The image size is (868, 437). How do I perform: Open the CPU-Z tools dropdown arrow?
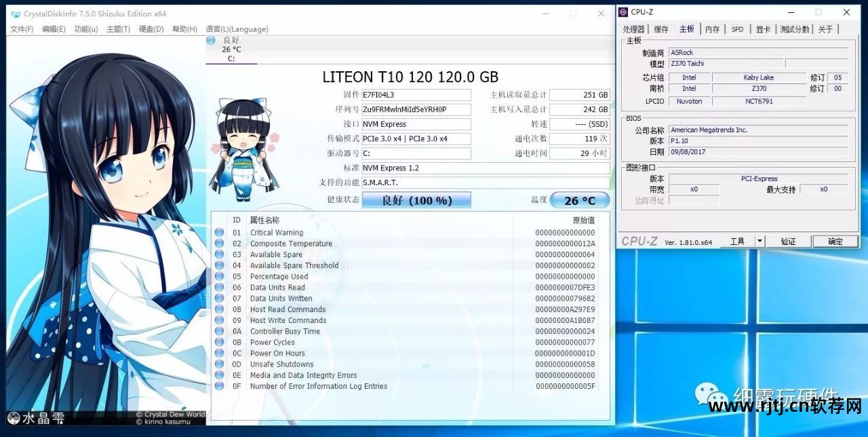(x=759, y=241)
